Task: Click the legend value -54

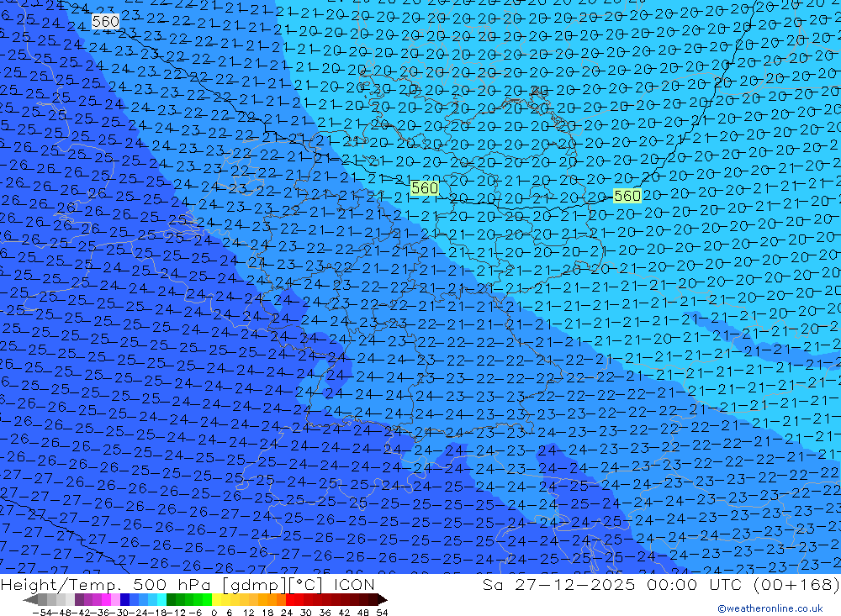Action: (43, 613)
